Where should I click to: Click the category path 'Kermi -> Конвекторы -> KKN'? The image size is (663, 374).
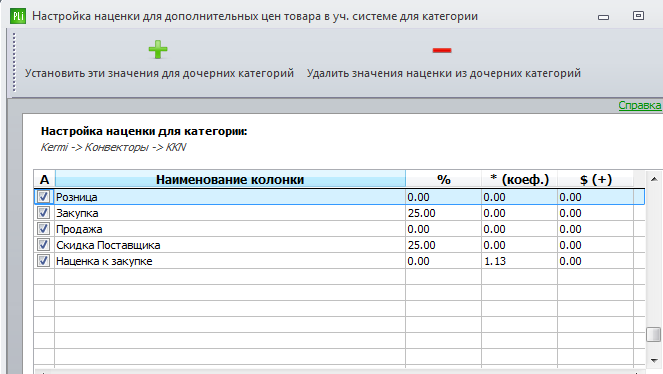click(113, 147)
